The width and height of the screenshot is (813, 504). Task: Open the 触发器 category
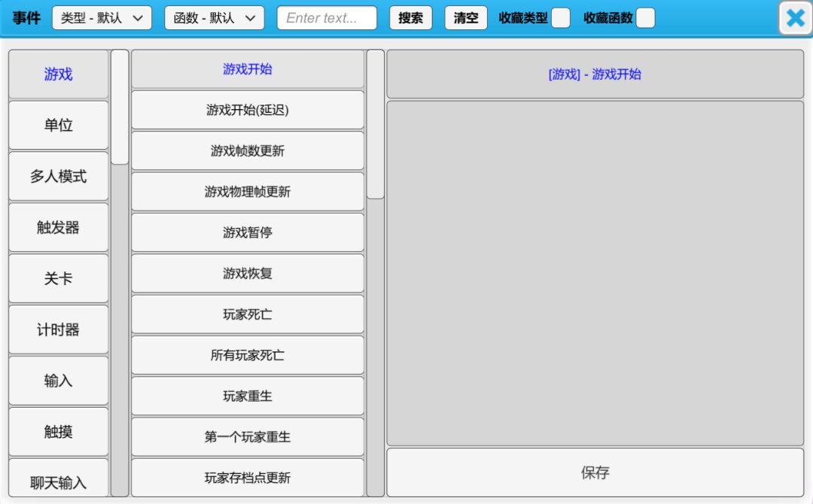[x=59, y=227]
